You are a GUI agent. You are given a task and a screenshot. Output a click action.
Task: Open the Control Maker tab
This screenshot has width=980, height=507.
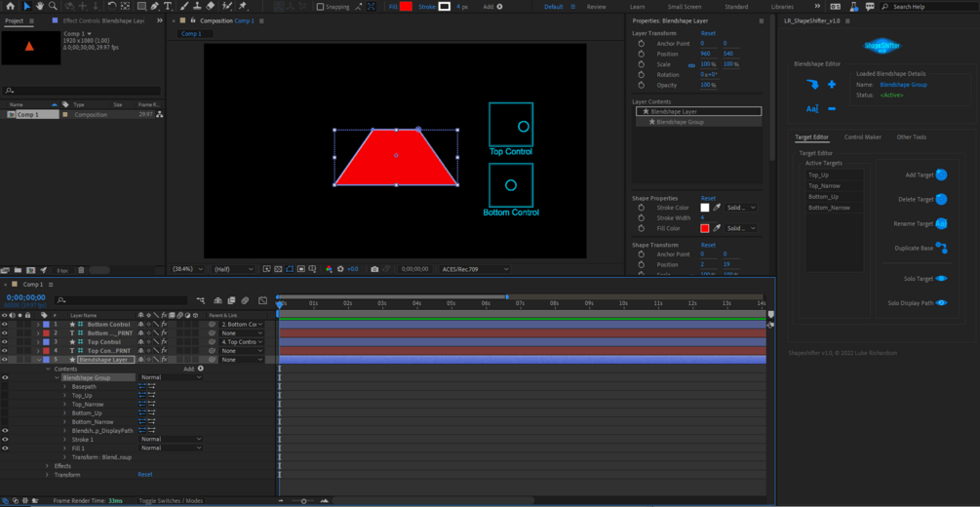coord(863,136)
